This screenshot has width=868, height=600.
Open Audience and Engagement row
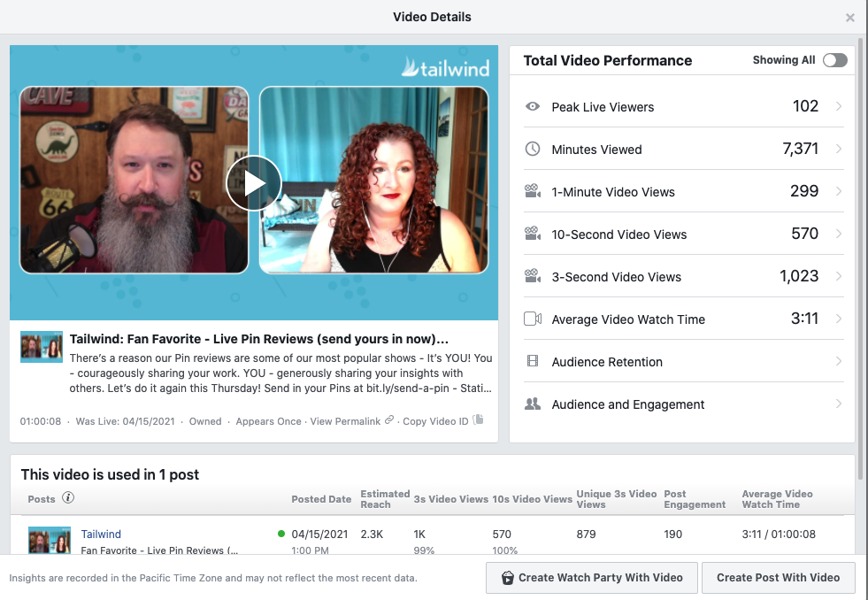click(684, 404)
